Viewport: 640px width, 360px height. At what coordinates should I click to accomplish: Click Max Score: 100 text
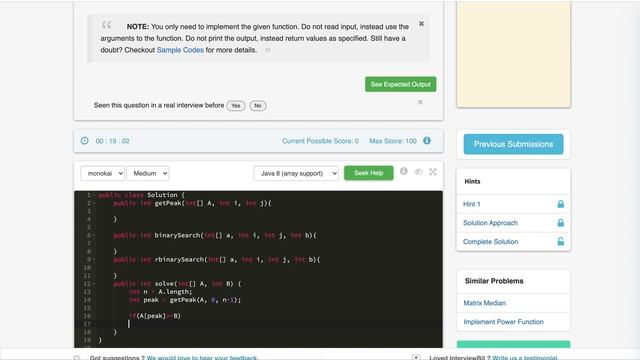(393, 141)
